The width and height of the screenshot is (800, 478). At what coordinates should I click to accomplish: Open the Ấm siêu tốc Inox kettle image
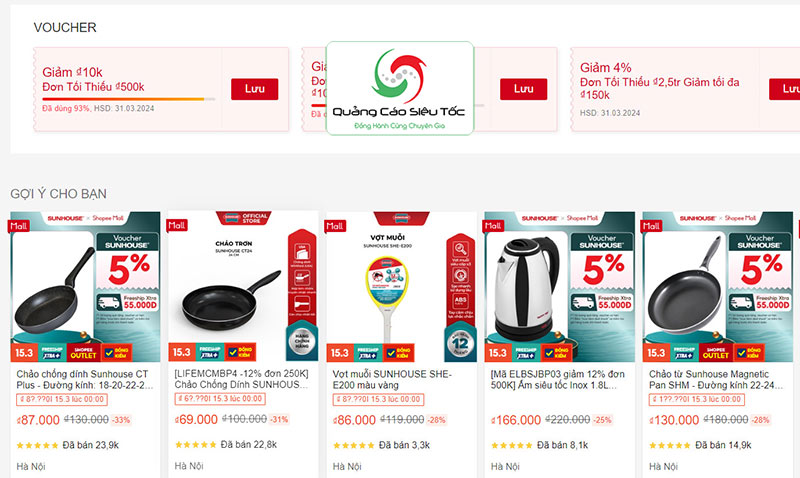point(560,287)
